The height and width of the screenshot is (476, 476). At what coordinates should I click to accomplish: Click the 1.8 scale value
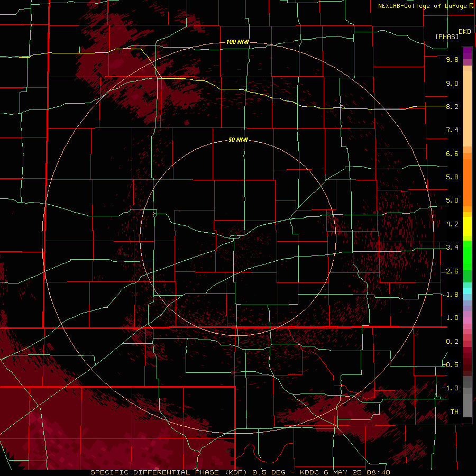(x=452, y=295)
